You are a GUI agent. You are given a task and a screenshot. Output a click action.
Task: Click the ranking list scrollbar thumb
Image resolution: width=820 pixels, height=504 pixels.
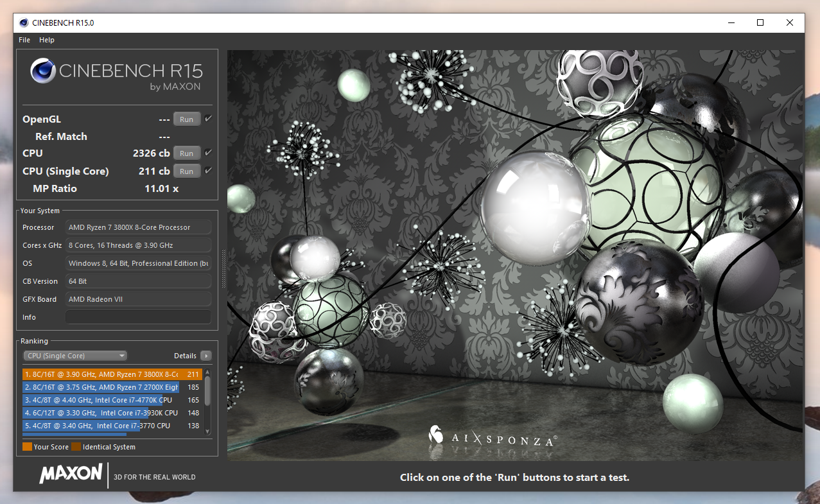[x=207, y=391]
